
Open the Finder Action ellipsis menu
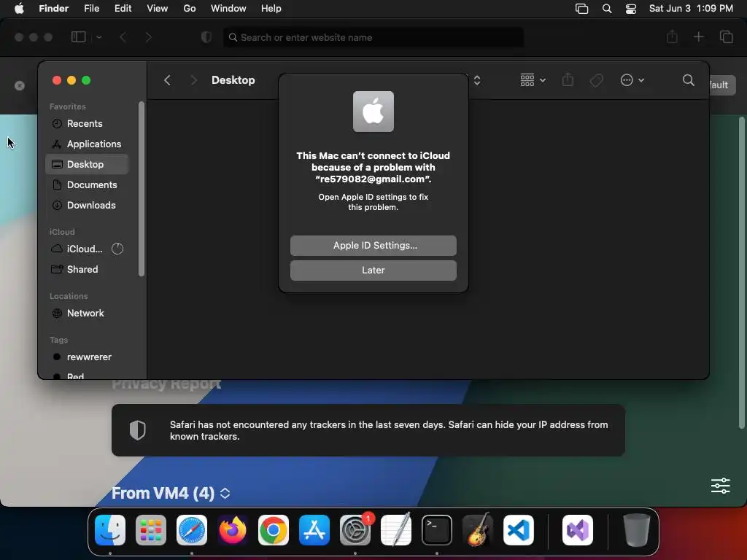point(632,80)
